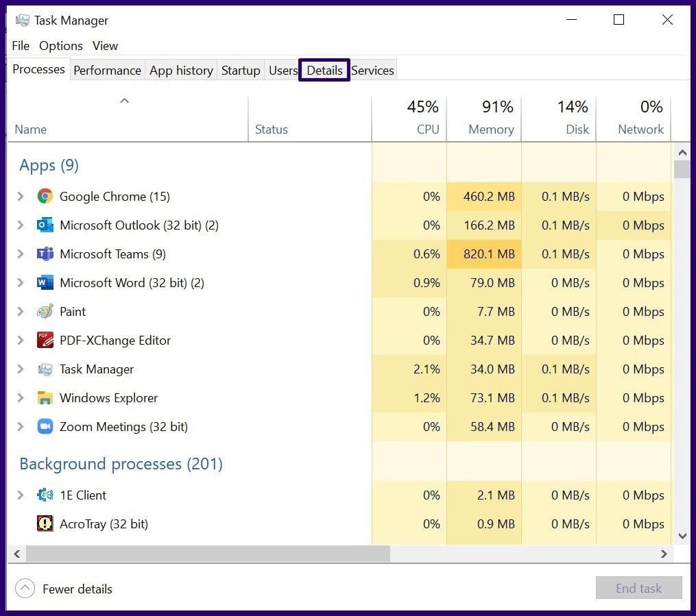Sort processes by CPU column
The height and width of the screenshot is (616, 696).
[409, 119]
